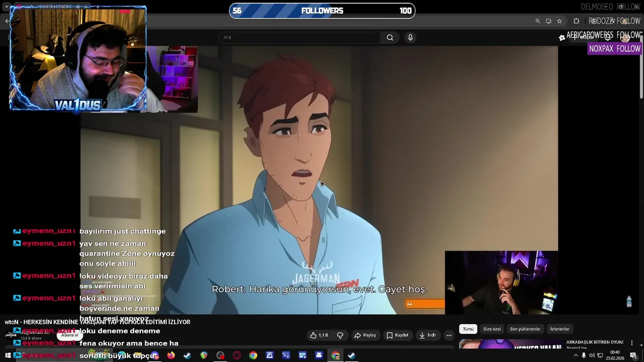Viewport: 644px width, 362px height.
Task: Click the VAL1DUS webcam overlay
Action: pyautogui.click(x=78, y=58)
